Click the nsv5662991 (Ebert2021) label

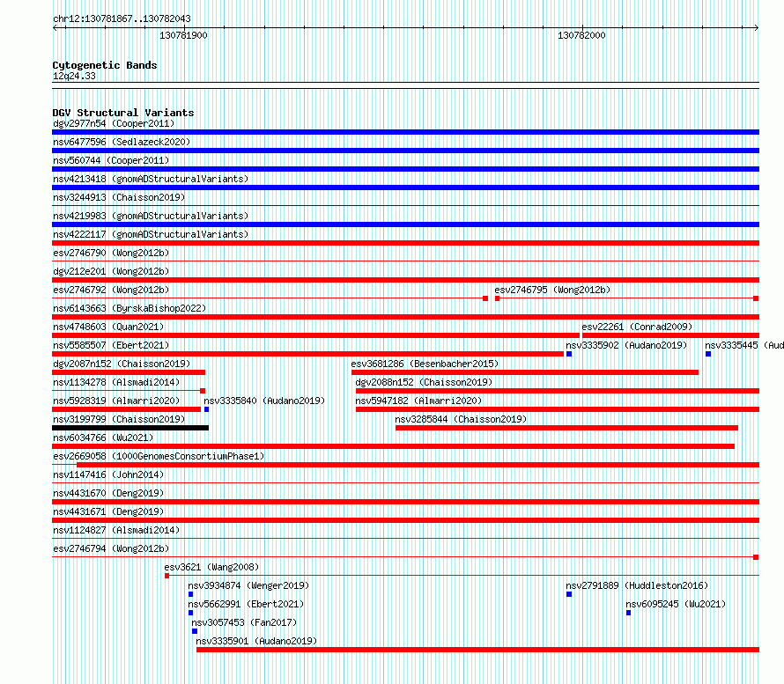pyautogui.click(x=246, y=604)
